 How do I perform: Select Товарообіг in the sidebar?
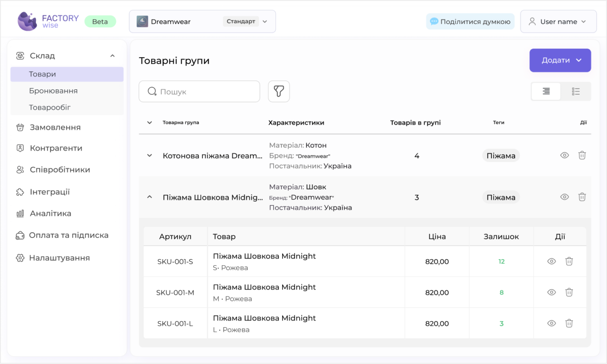pyautogui.click(x=49, y=107)
